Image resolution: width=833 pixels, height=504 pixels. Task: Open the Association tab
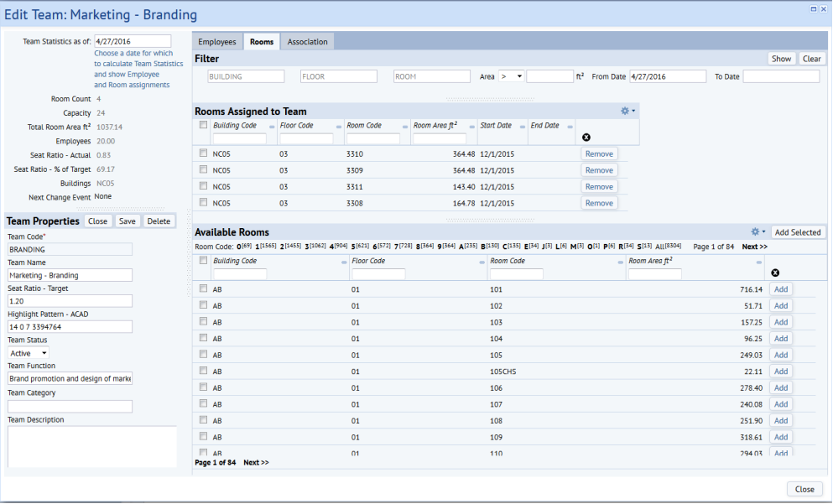(x=307, y=41)
